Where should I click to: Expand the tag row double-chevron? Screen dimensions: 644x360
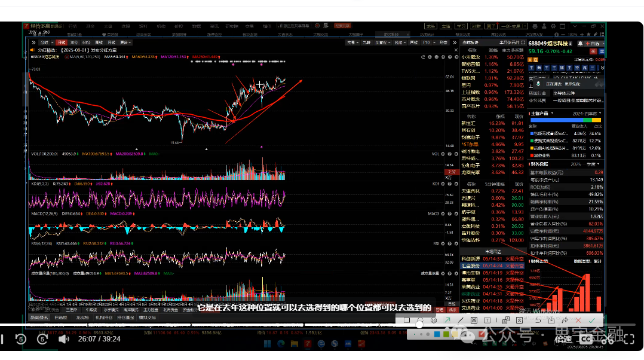603,68
